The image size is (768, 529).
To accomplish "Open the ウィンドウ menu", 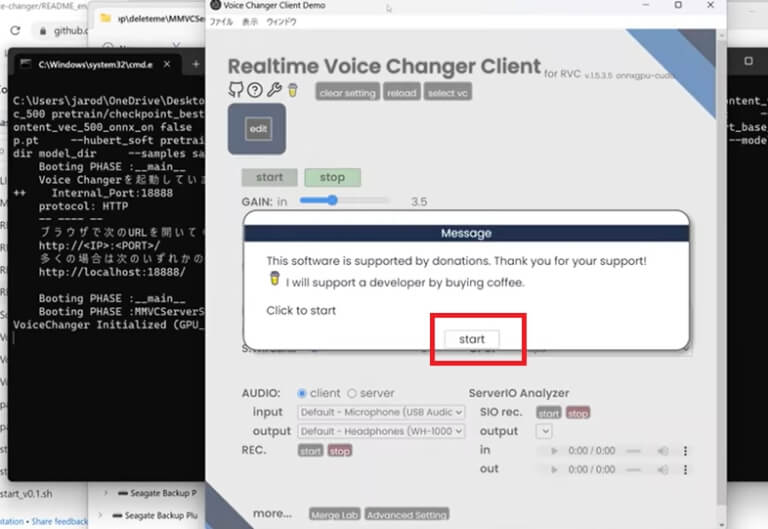I will (281, 21).
